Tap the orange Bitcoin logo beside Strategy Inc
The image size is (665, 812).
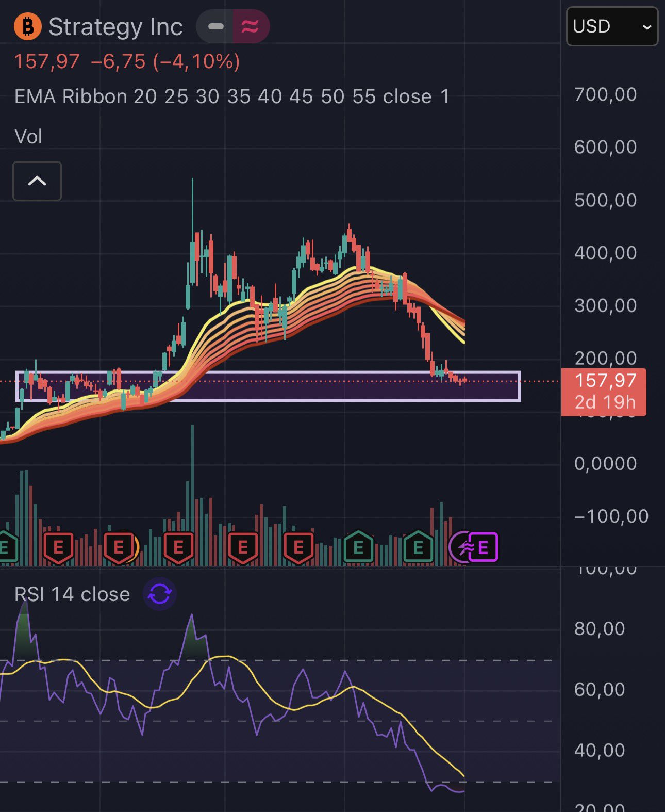point(28,26)
